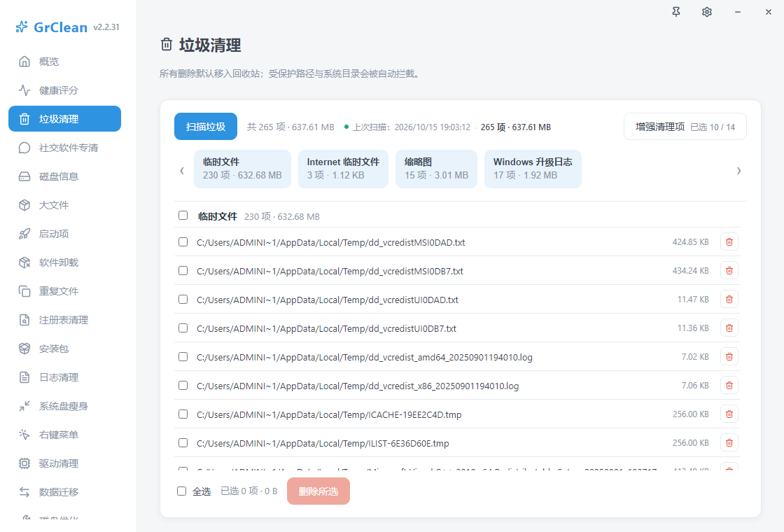Click the 注册表清理 file icon

click(24, 320)
